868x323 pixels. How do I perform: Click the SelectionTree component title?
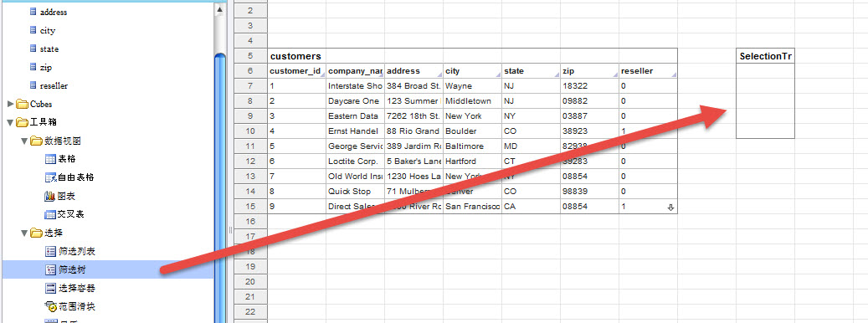pos(765,56)
